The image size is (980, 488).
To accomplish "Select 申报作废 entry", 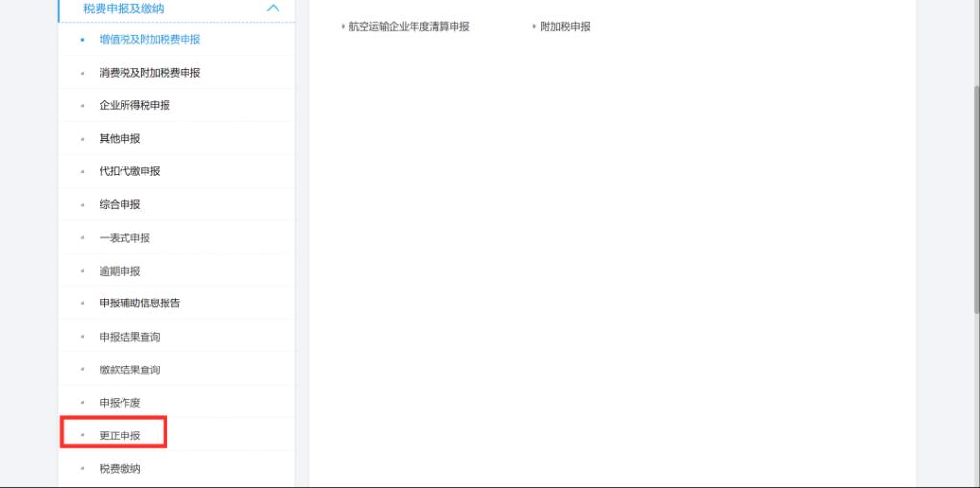I will [x=120, y=403].
